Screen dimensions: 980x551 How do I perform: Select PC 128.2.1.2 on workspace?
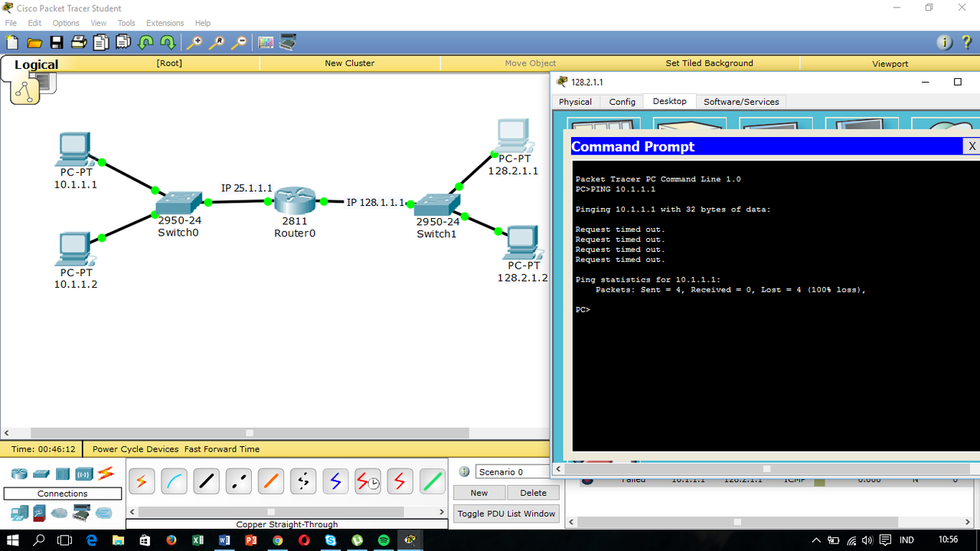click(x=523, y=243)
